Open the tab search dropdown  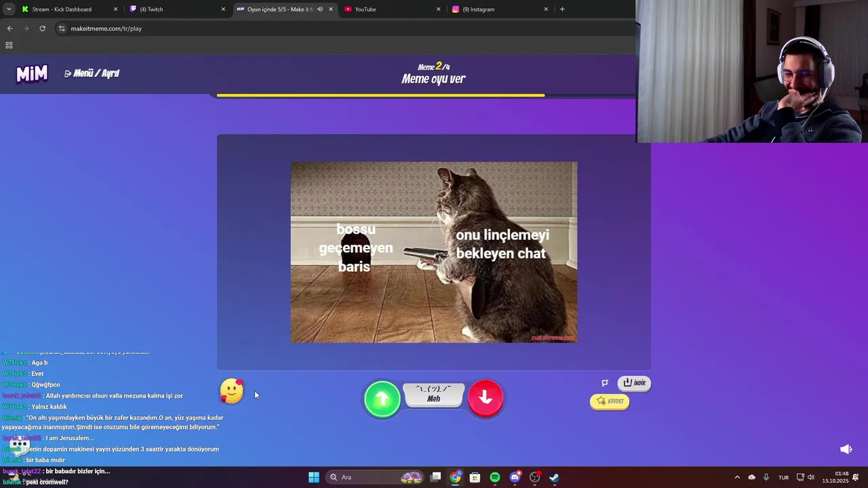[9, 9]
